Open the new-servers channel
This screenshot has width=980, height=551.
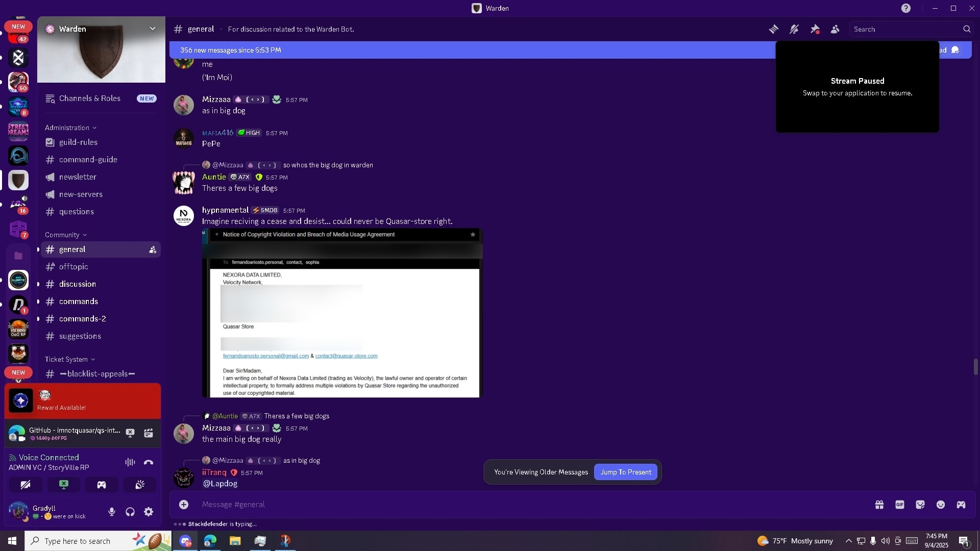point(101,194)
